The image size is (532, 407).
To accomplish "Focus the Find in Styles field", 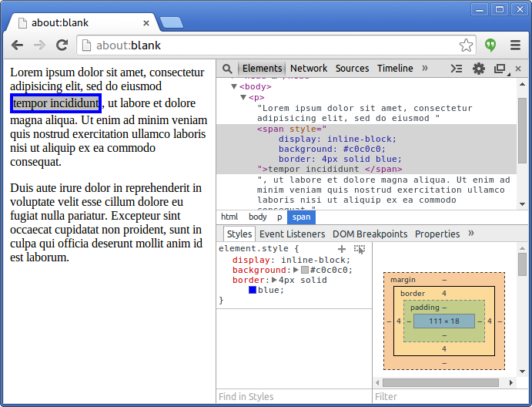I will [x=294, y=396].
